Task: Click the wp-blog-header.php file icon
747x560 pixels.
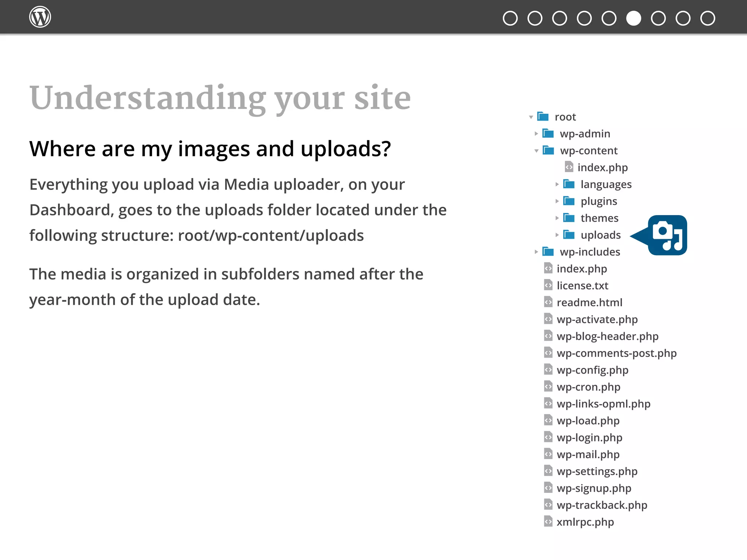Action: (x=548, y=336)
